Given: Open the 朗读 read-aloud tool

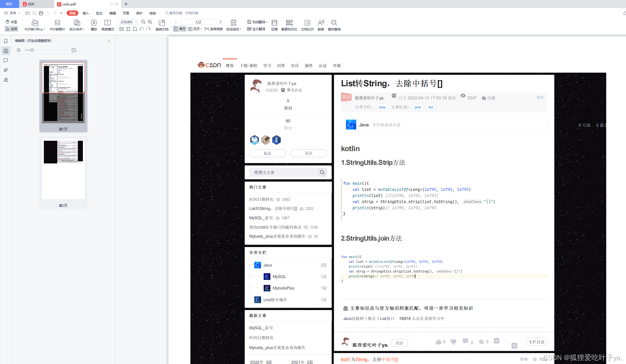Looking at the screenshot, I should click(321, 23).
